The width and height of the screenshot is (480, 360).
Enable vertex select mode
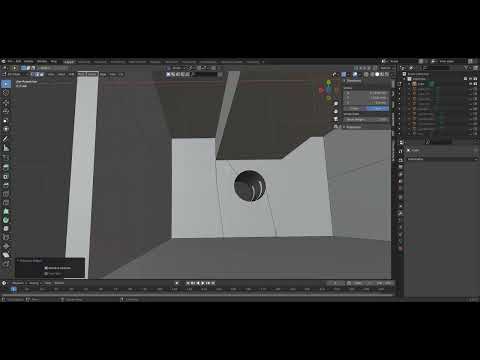coord(32,74)
